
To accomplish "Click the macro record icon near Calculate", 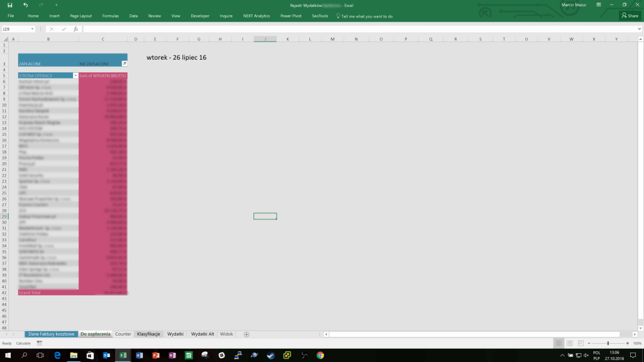I will pos(40,343).
